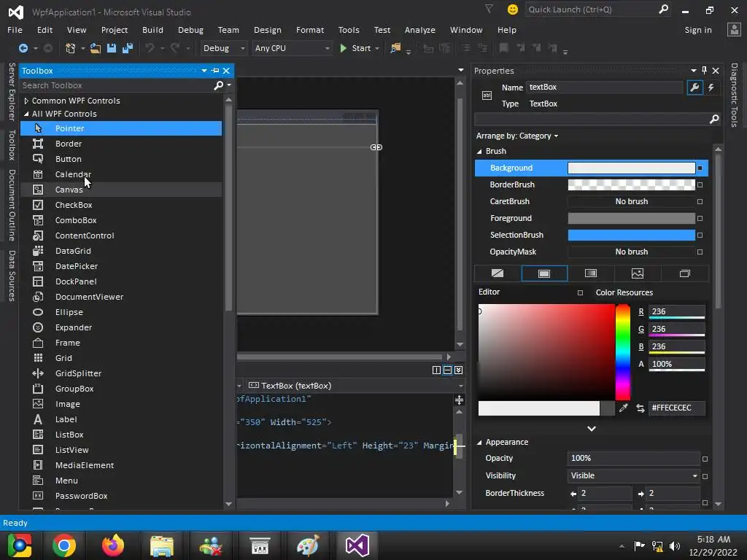Click the Start debugging button
Viewport: 747px width, 560px height.
pos(355,48)
